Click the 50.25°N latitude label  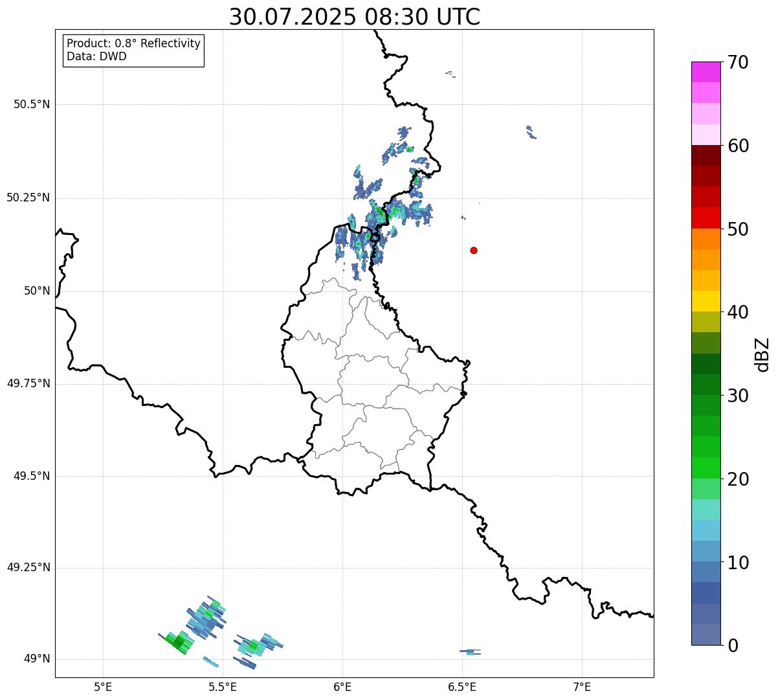[x=28, y=198]
